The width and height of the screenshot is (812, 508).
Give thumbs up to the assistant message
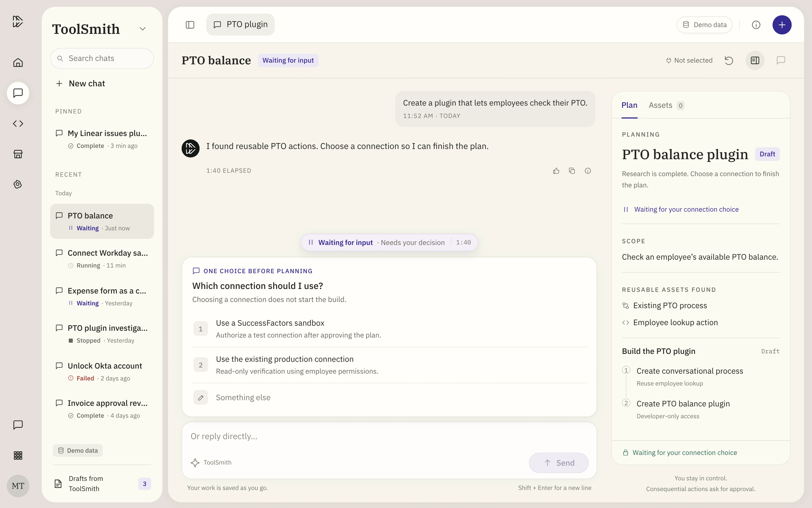[556, 171]
